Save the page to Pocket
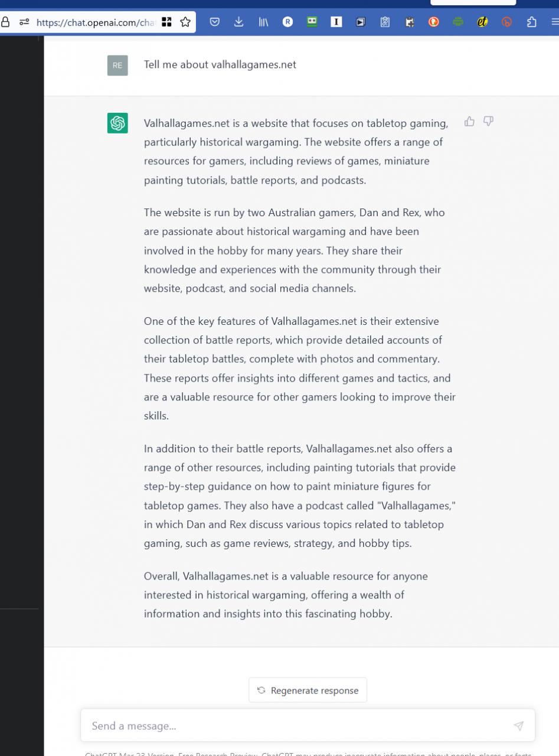559x756 pixels. pos(215,22)
